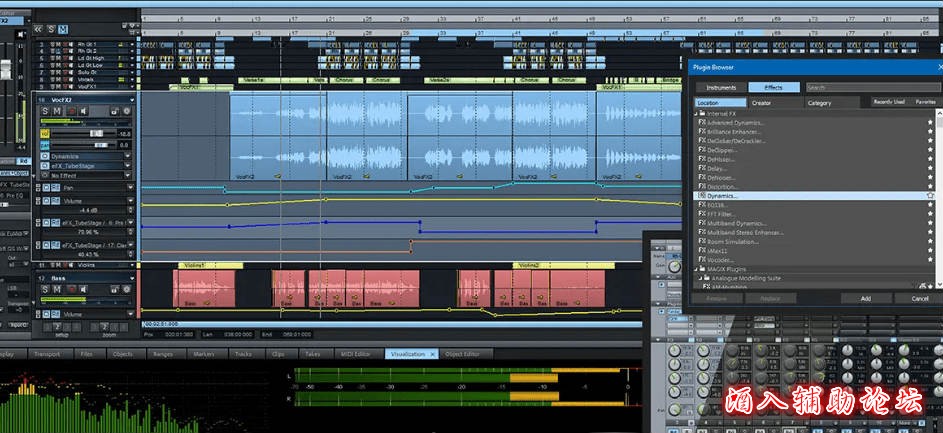
Task: Mute the VocFX2 track
Action: [x=58, y=110]
